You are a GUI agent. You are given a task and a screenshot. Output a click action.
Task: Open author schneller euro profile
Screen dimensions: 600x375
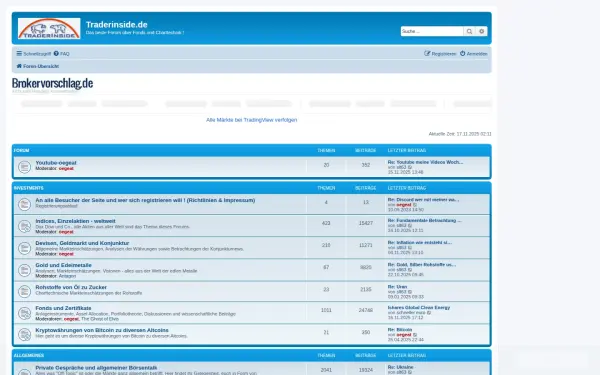click(x=411, y=313)
